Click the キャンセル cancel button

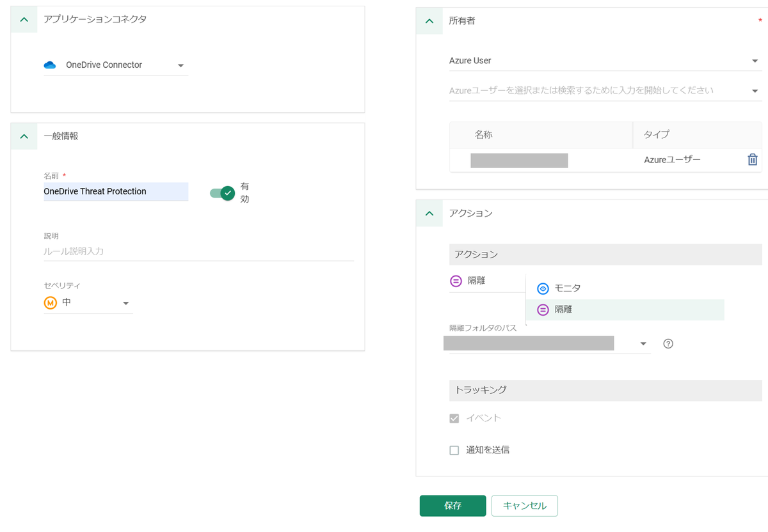(x=525, y=506)
